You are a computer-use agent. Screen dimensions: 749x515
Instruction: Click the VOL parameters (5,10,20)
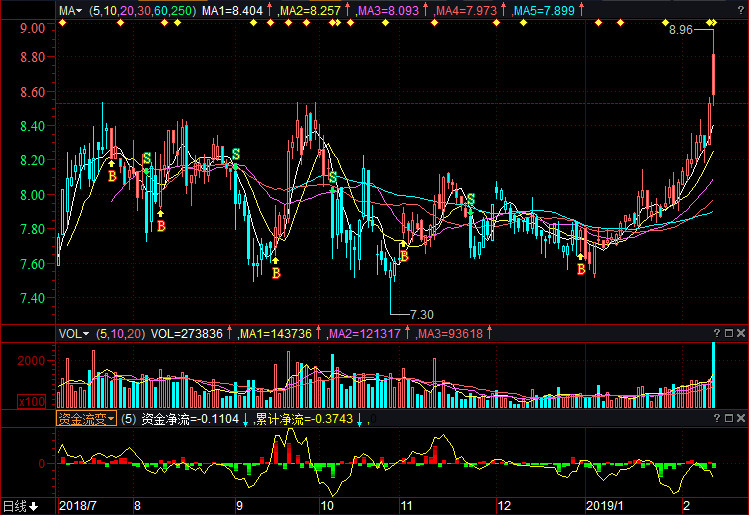click(x=120, y=333)
